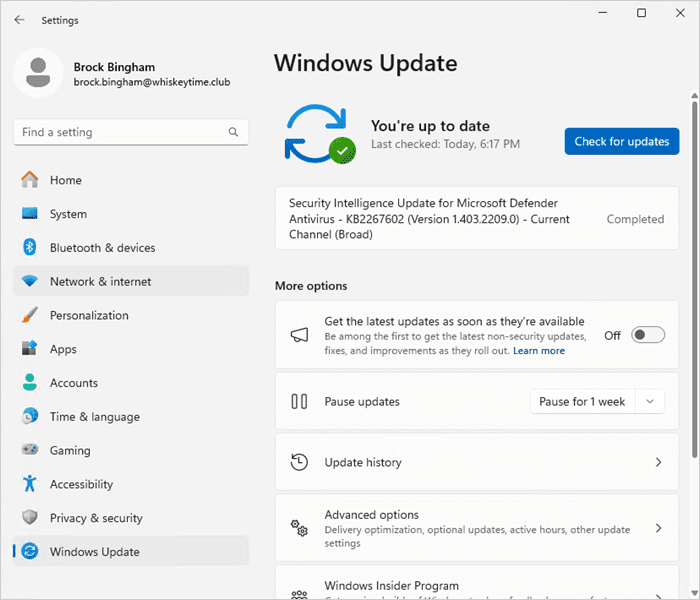Click the System monitor icon
The width and height of the screenshot is (700, 600).
click(x=29, y=213)
